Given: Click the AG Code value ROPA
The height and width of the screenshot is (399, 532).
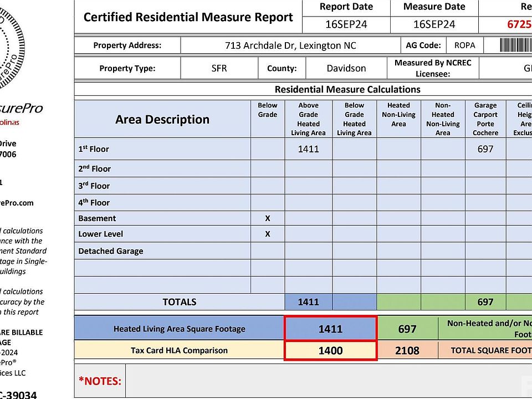Looking at the screenshot, I should click(464, 45).
